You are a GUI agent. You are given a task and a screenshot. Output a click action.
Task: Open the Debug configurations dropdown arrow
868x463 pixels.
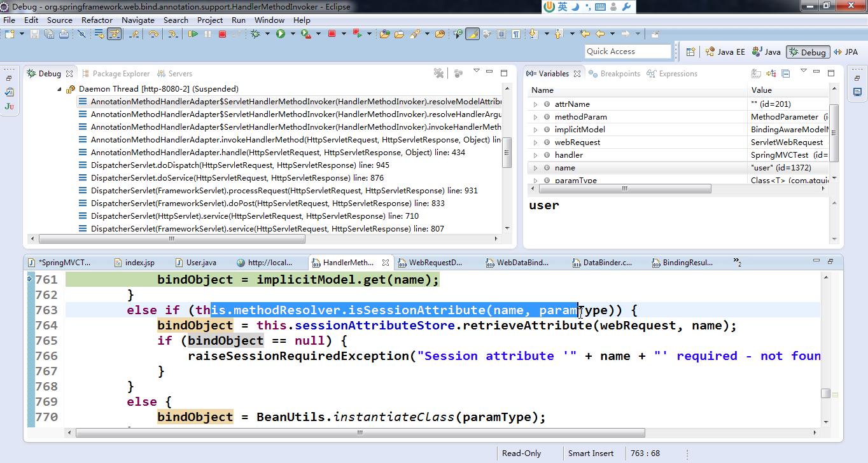pyautogui.click(x=267, y=34)
